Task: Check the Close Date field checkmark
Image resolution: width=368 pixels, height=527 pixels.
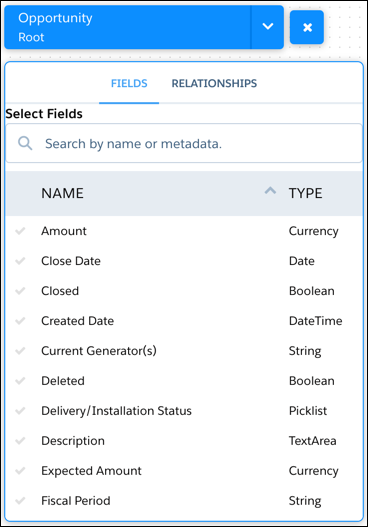Action: (20, 261)
